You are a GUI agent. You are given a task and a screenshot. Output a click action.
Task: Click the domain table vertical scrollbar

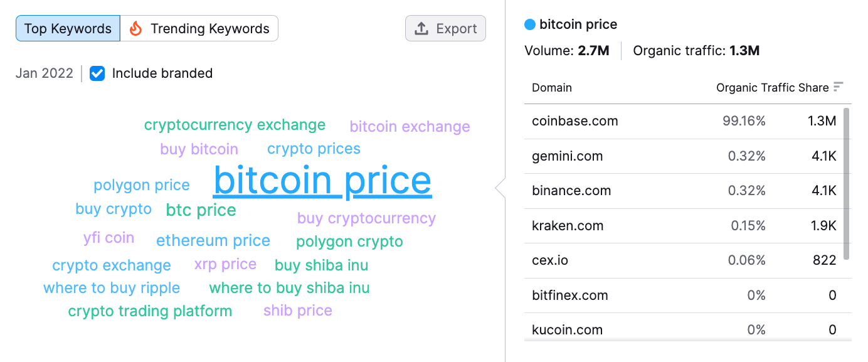[847, 184]
